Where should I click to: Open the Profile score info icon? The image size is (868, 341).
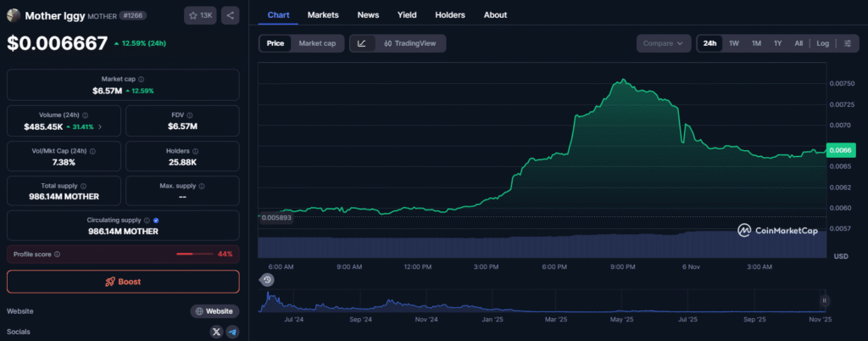tap(57, 254)
